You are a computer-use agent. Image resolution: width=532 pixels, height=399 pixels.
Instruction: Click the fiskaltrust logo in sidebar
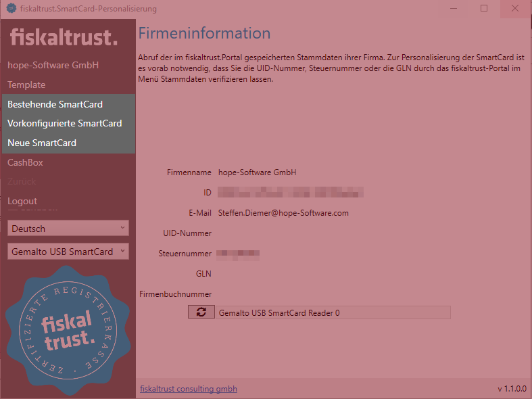[64, 37]
